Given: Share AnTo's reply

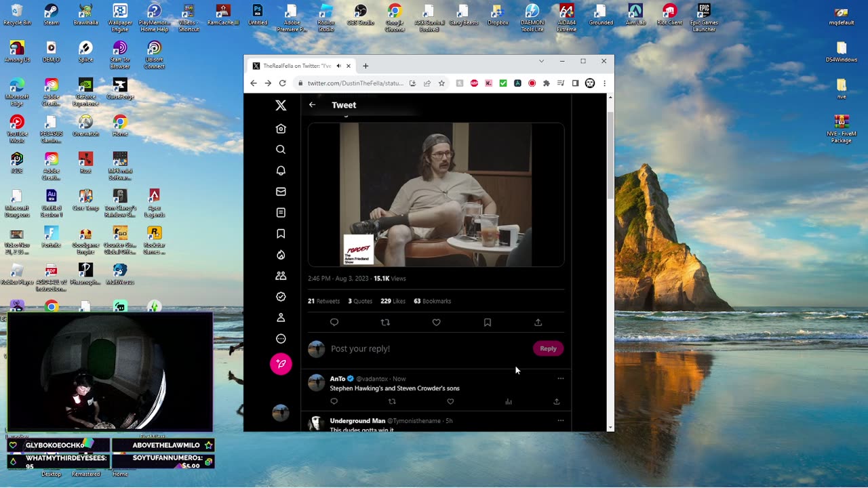Looking at the screenshot, I should coord(557,402).
